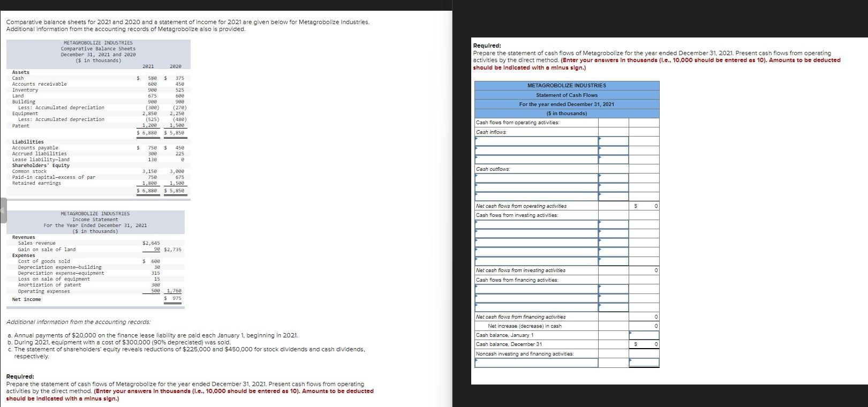
Task: Click first amount field under investing activities
Action: click(x=614, y=224)
